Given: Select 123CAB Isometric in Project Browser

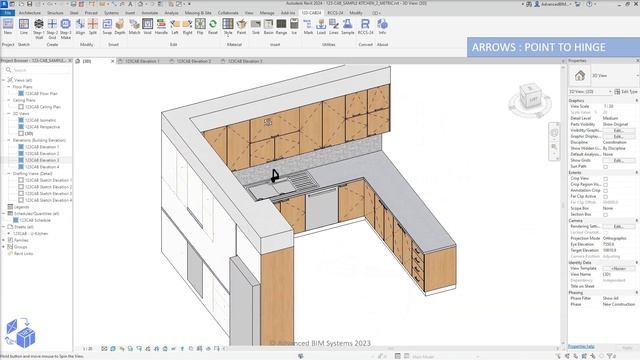Looking at the screenshot, I should 40,120.
